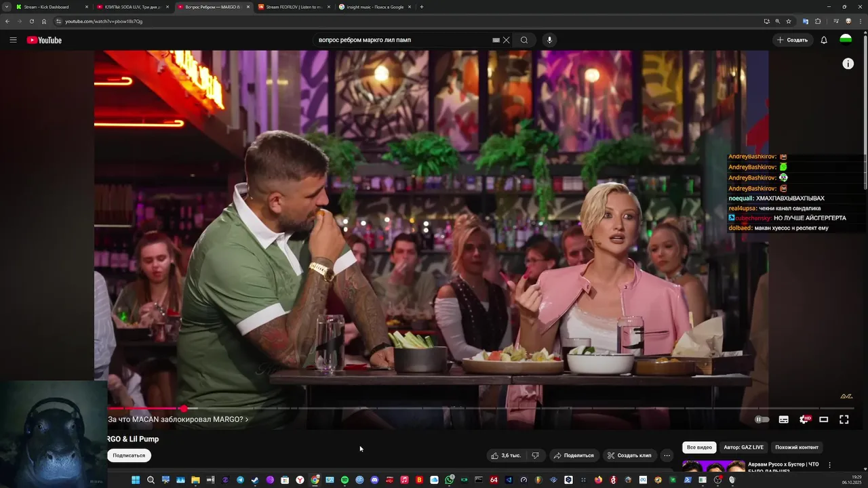Open the YouTube guide hamburger menu
The height and width of the screenshot is (488, 868).
pyautogui.click(x=13, y=40)
